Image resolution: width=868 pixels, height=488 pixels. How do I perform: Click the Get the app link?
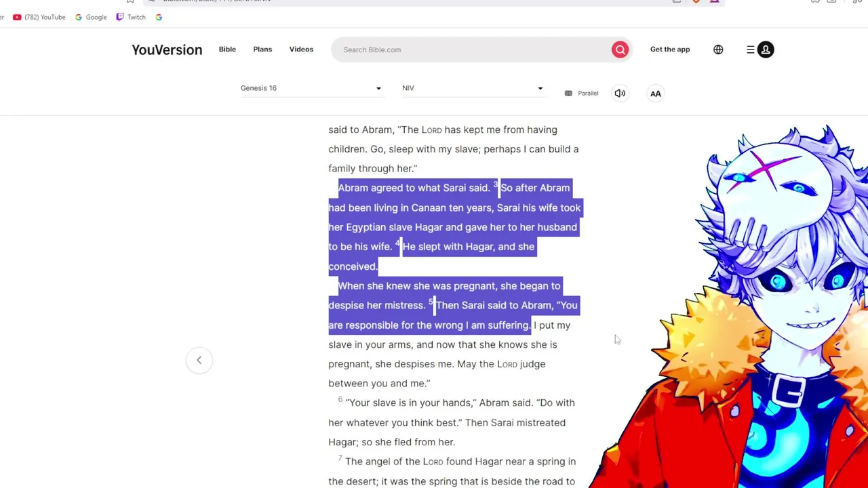[x=670, y=49]
